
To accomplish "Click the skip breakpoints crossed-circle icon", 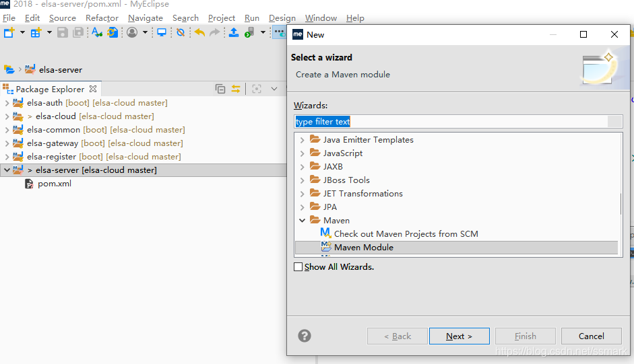I will point(181,32).
